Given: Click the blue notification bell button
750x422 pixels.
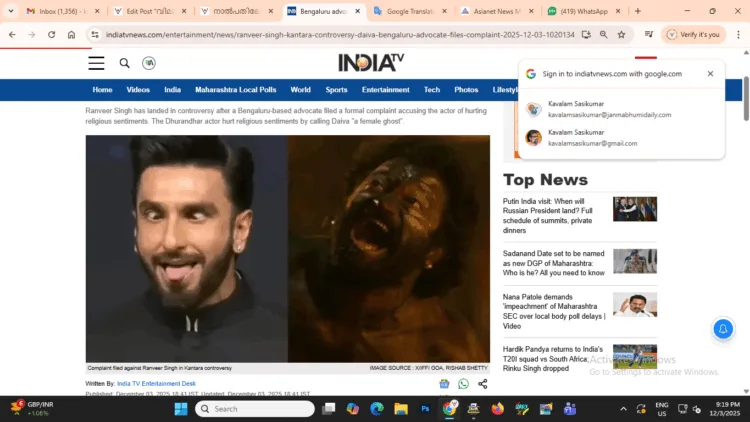Looking at the screenshot, I should click(722, 329).
